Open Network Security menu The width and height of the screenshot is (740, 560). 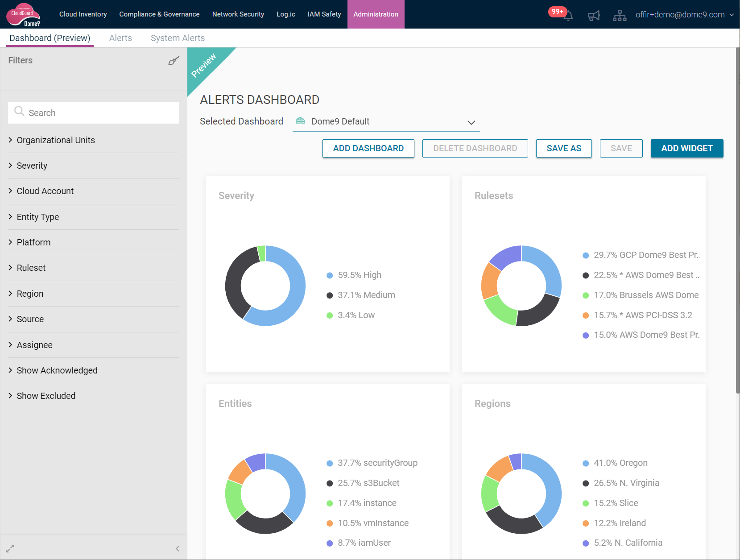coord(238,14)
